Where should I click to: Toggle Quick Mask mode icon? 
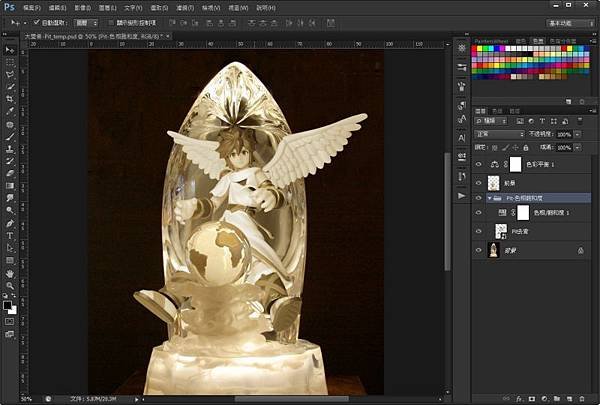tap(10, 322)
